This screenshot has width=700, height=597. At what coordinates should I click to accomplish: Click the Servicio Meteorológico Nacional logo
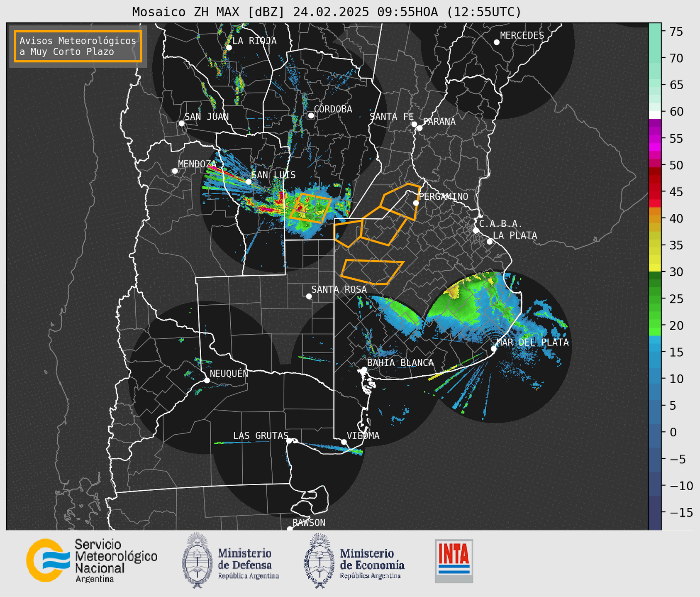(92, 560)
